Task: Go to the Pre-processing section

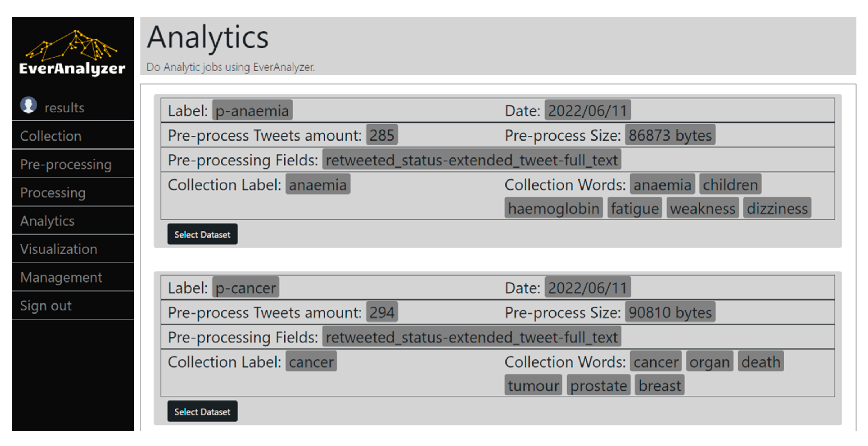Action: click(66, 165)
